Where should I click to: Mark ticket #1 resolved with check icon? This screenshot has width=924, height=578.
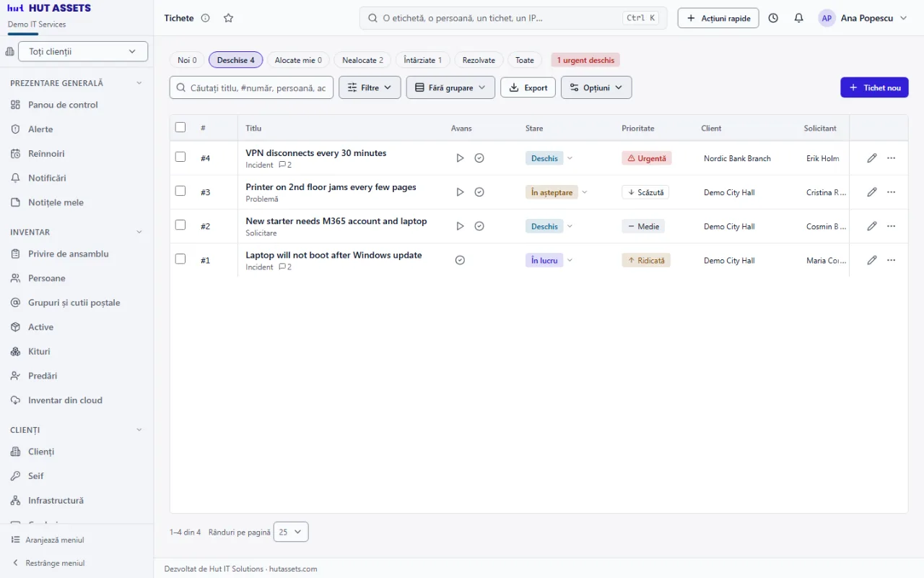click(x=460, y=260)
